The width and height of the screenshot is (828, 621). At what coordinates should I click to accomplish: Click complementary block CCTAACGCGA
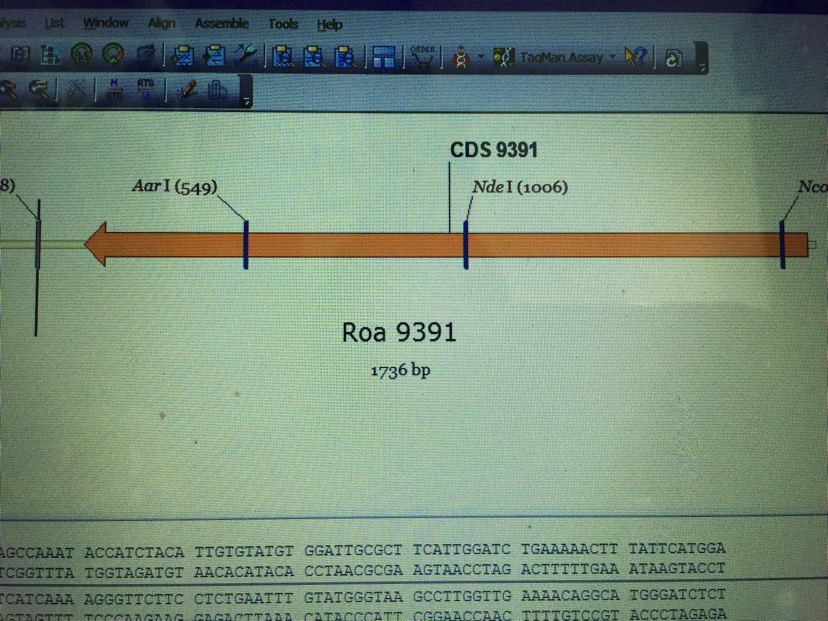coord(353,571)
